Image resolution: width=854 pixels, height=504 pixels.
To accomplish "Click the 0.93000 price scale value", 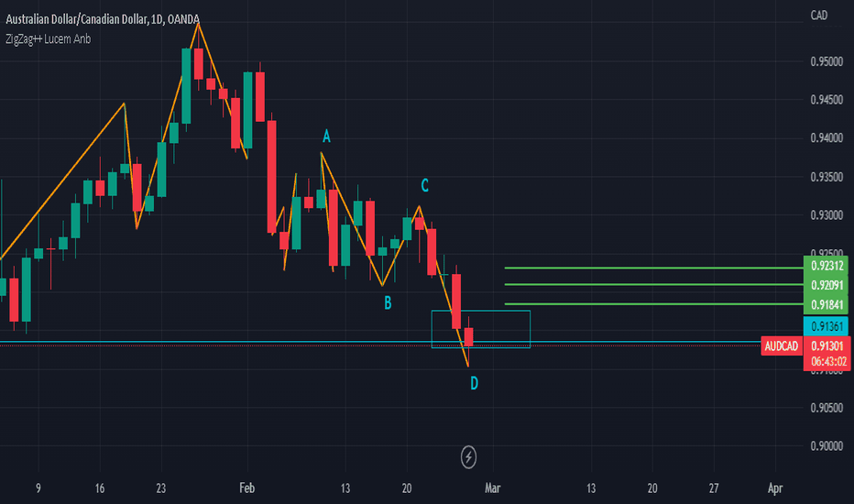I will 827,215.
